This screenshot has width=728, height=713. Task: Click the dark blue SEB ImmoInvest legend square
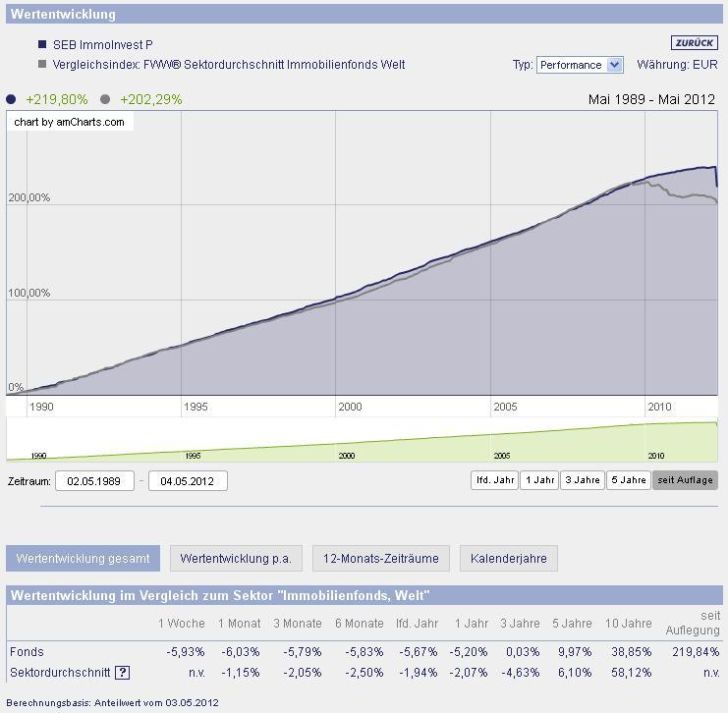tap(42, 44)
